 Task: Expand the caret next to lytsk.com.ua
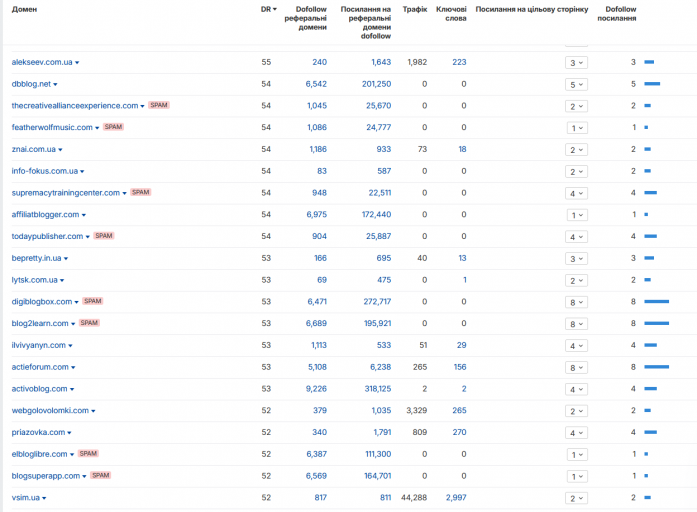click(62, 280)
